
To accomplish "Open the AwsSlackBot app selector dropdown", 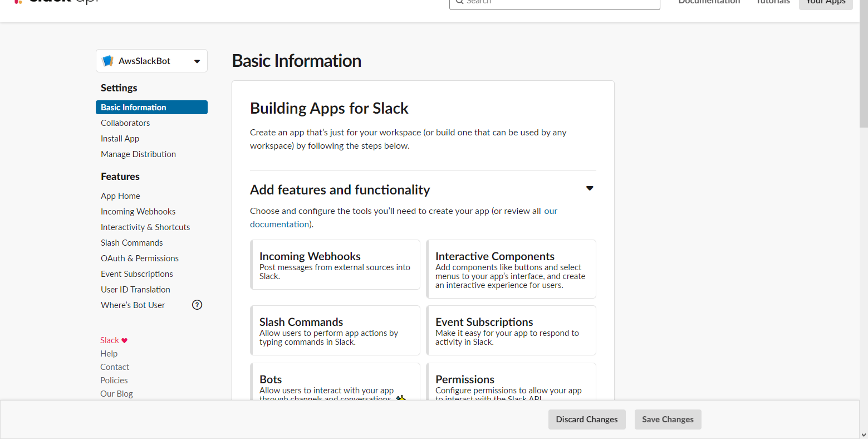I will click(x=151, y=61).
